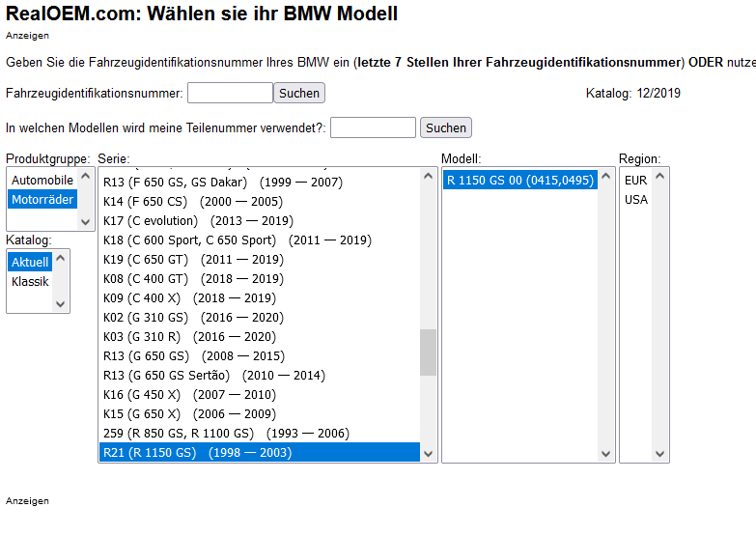The width and height of the screenshot is (756, 536).
Task: Select K17 (C evolution) series
Action: click(260, 221)
